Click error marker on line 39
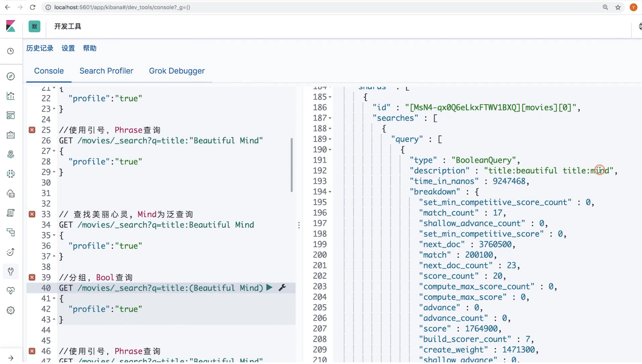 (x=32, y=277)
